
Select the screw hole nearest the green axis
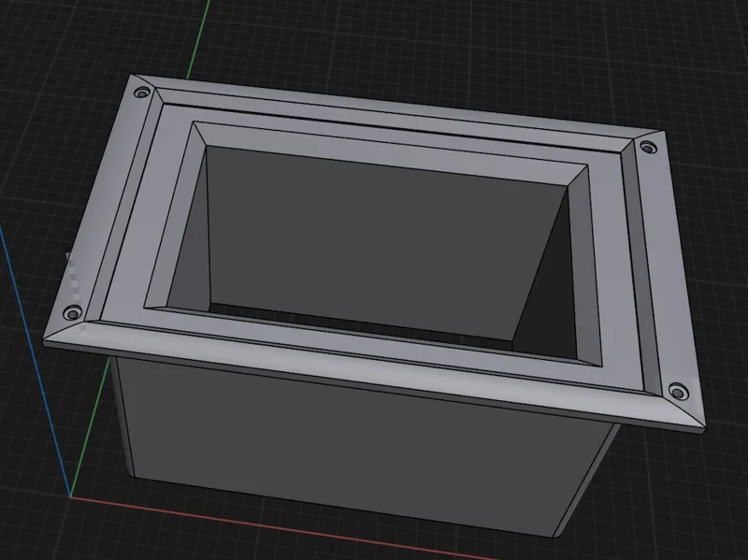point(142,93)
